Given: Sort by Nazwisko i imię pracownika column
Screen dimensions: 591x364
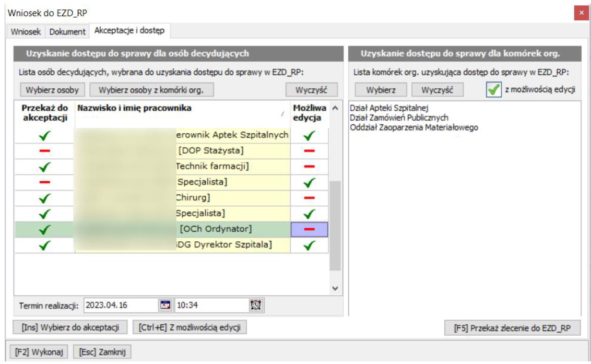Looking at the screenshot, I should point(178,109).
